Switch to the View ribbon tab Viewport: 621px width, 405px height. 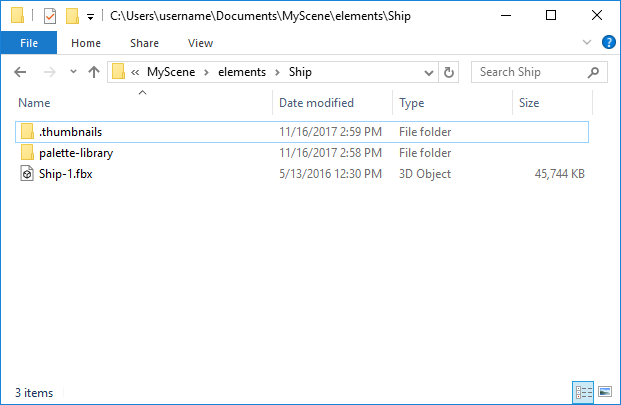click(200, 43)
